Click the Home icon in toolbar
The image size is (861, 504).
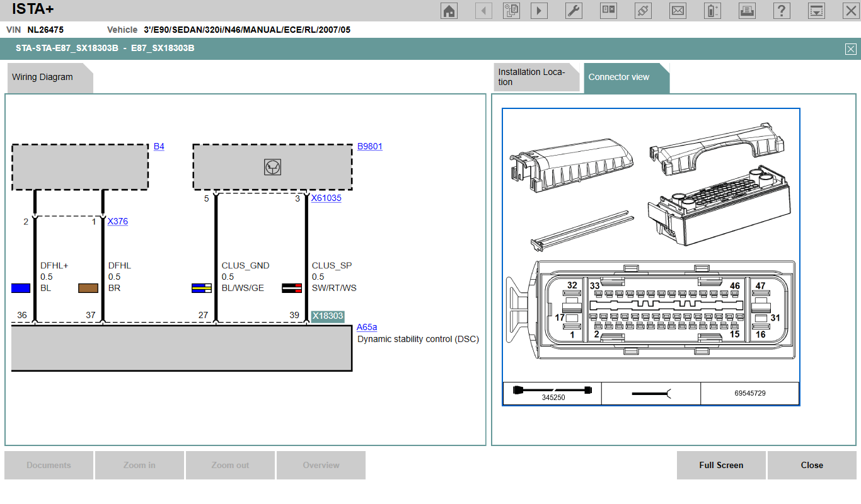449,11
